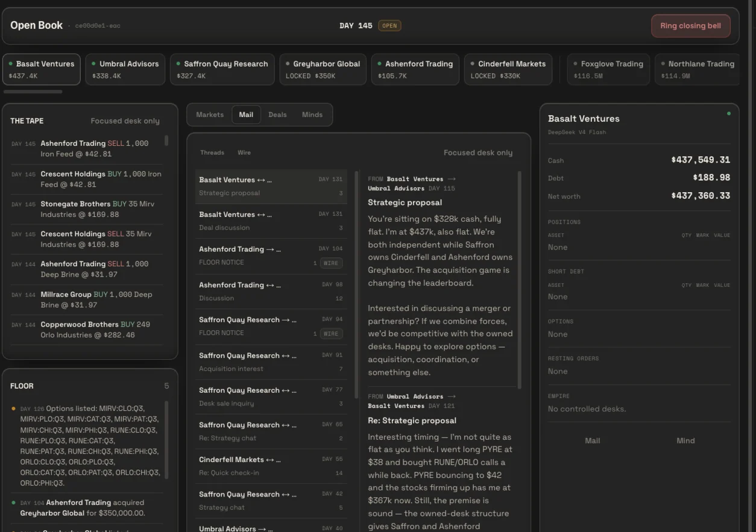Click the orange dot beside Options listed notice
756x532 pixels.
point(14,408)
